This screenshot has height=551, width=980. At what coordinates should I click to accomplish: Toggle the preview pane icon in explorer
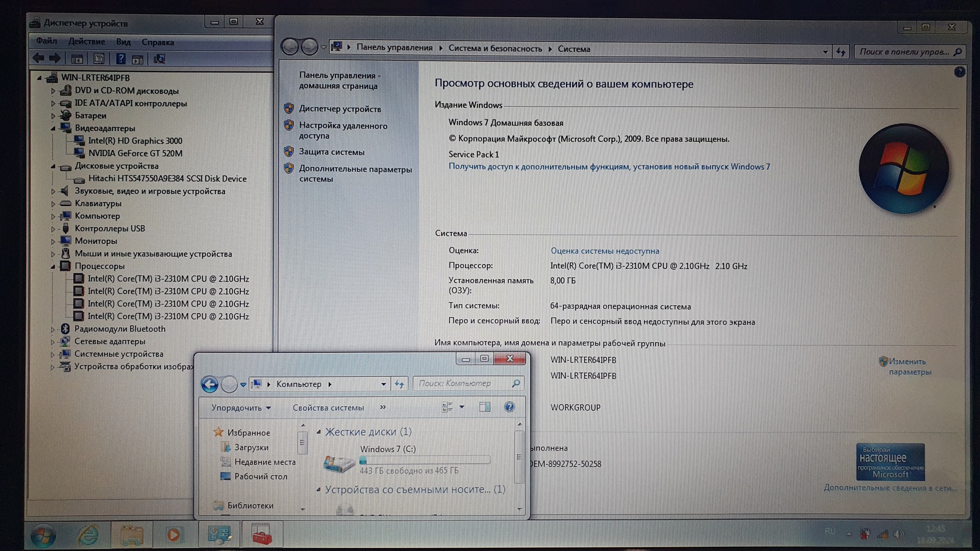coord(485,407)
